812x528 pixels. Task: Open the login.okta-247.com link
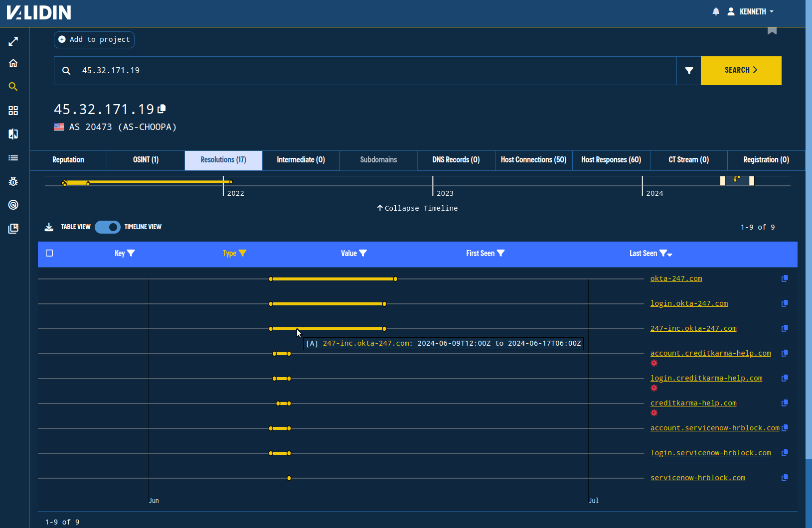(689, 303)
